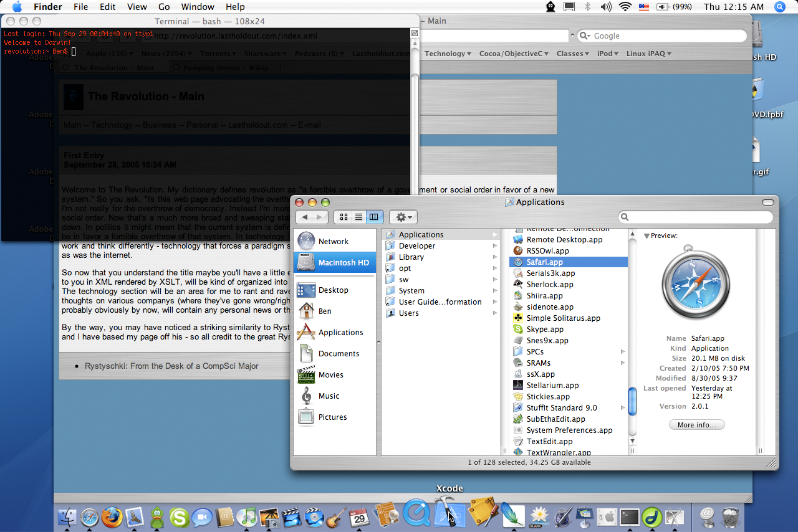Open the Trash in the Dock
The height and width of the screenshot is (532, 798).
click(x=731, y=516)
